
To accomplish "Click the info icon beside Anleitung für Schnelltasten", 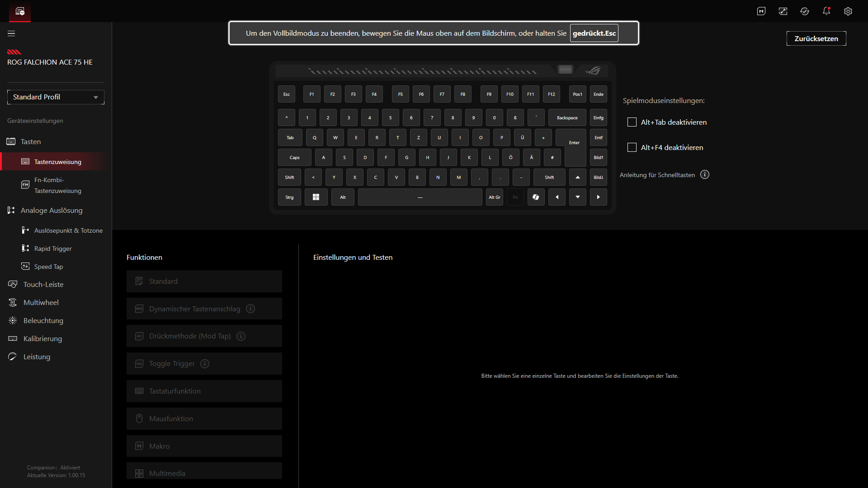I will pos(705,175).
